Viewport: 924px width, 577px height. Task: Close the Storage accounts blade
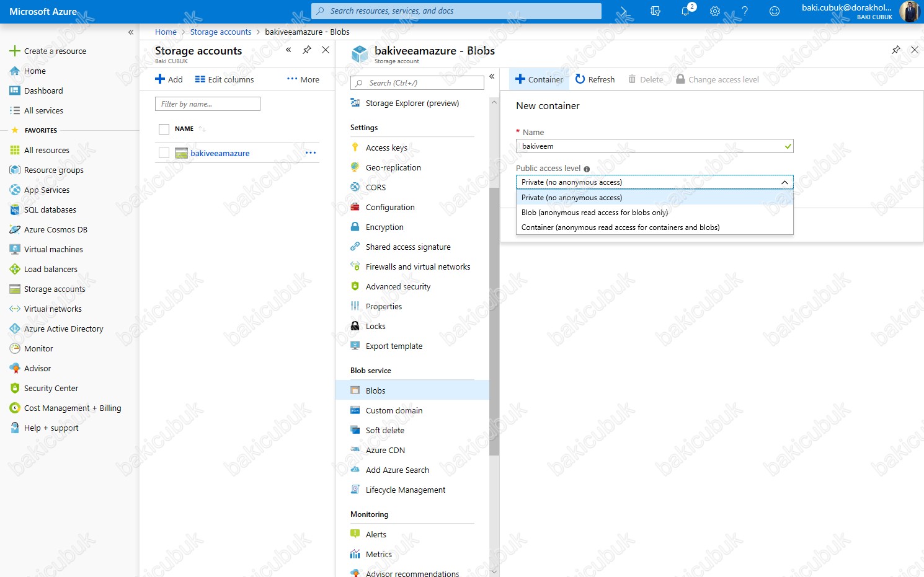[x=326, y=50]
